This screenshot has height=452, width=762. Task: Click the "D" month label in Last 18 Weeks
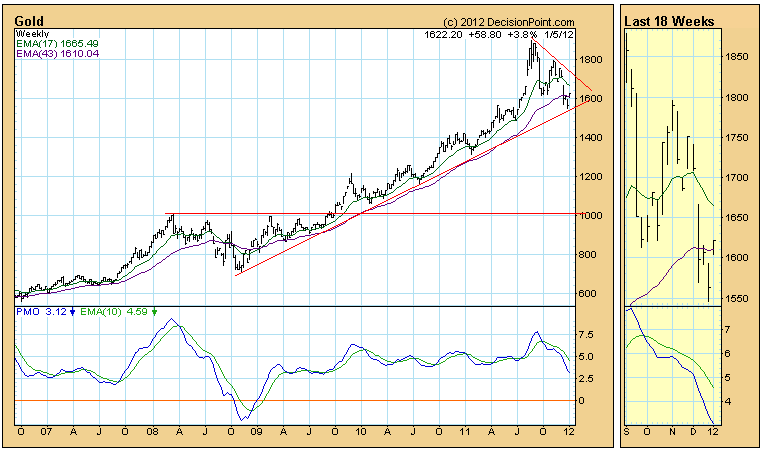pyautogui.click(x=693, y=432)
